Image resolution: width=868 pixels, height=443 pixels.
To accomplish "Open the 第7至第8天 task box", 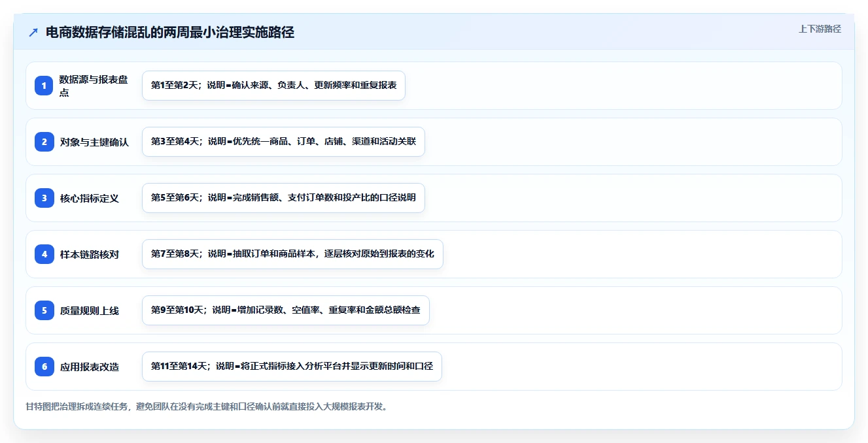I will [x=292, y=254].
